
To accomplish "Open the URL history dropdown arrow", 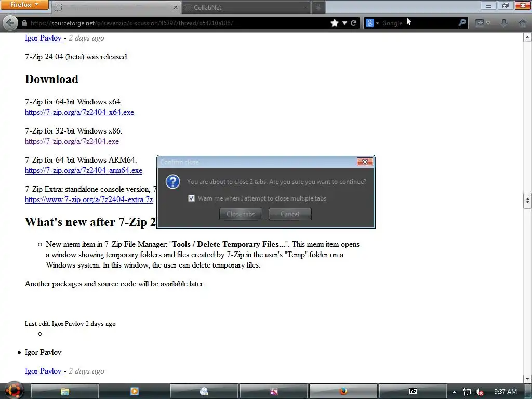I will 345,23.
